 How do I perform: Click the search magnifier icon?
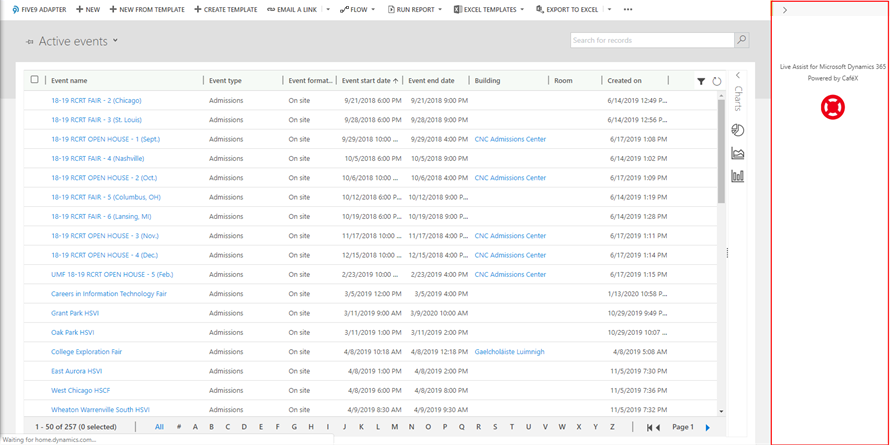[x=741, y=40]
